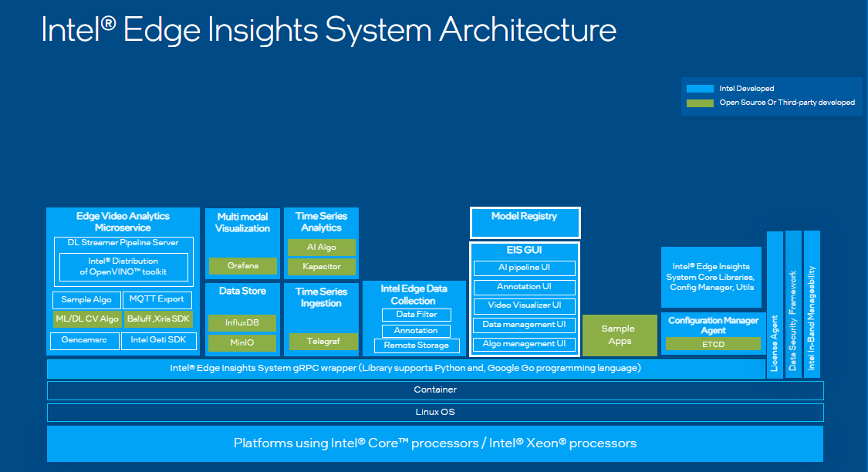Click Intel Distribution of OpenVINO toolkit box
The height and width of the screenshot is (472, 868).
pos(123,267)
